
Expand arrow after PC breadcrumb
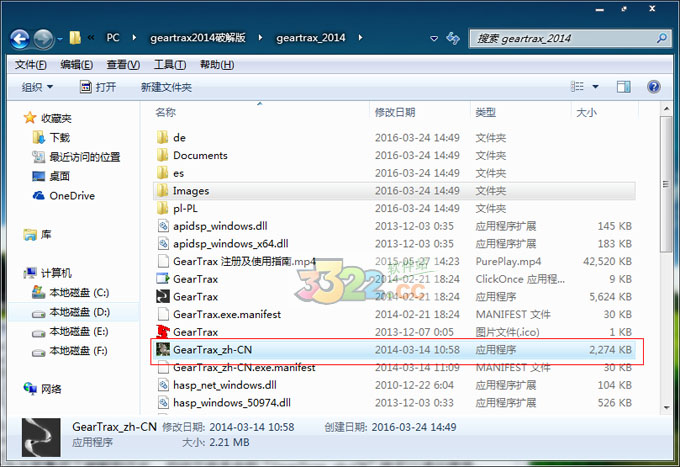(134, 38)
